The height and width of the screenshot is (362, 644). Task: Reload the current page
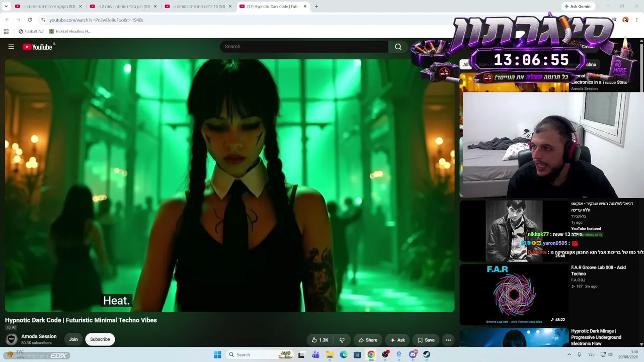coord(30,20)
